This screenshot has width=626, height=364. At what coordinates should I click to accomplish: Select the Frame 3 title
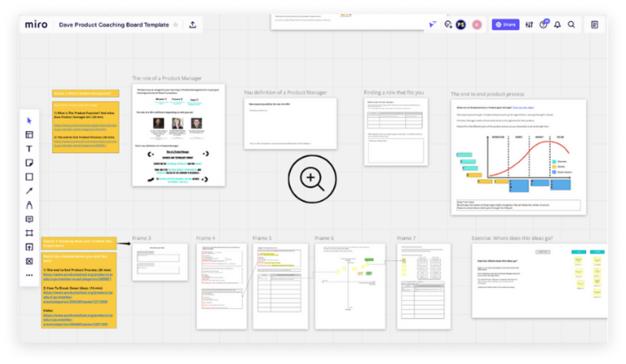coord(141,238)
